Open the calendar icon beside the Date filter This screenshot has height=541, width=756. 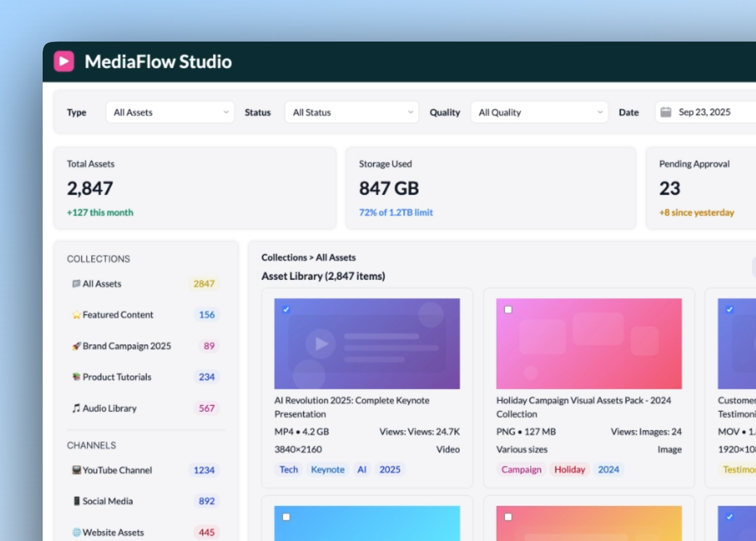(x=666, y=112)
